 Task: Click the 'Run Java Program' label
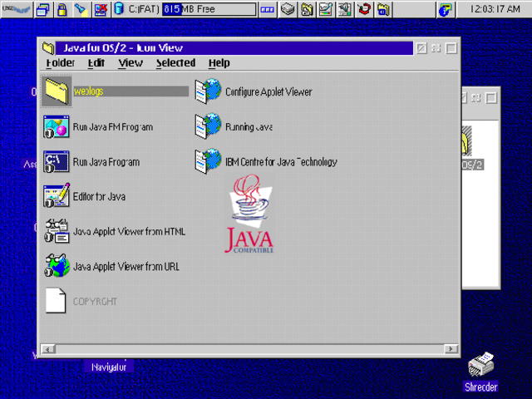[x=106, y=162]
